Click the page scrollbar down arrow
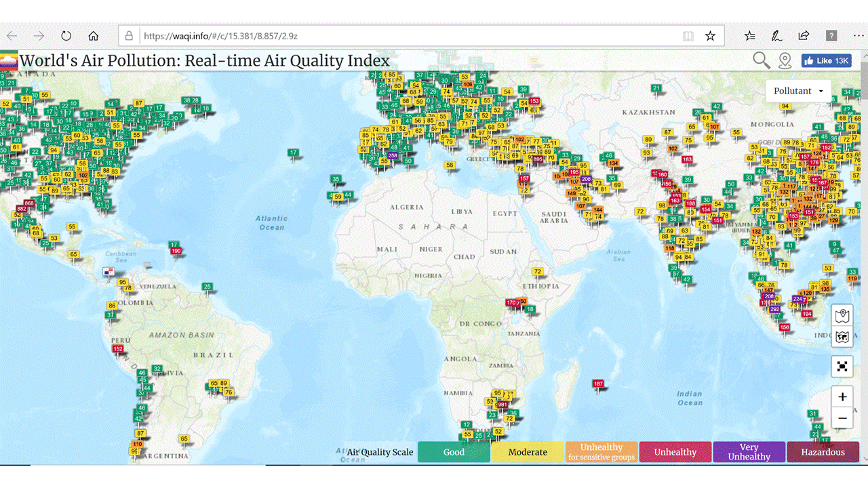868x488 pixels. click(x=864, y=459)
